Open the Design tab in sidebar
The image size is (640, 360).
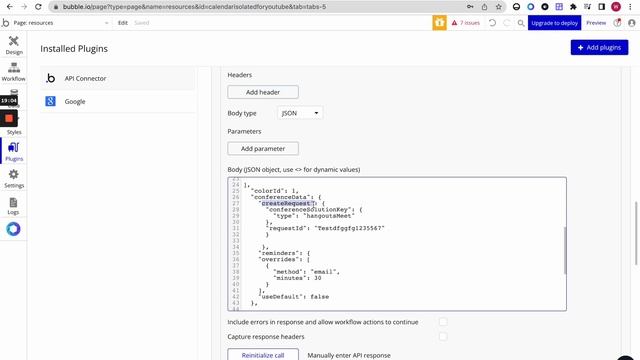click(14, 45)
